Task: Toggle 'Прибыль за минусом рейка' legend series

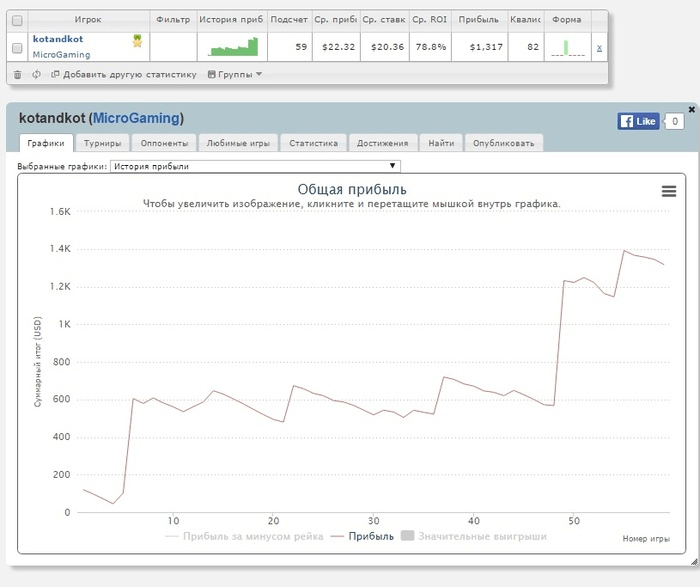Action: pyautogui.click(x=244, y=536)
